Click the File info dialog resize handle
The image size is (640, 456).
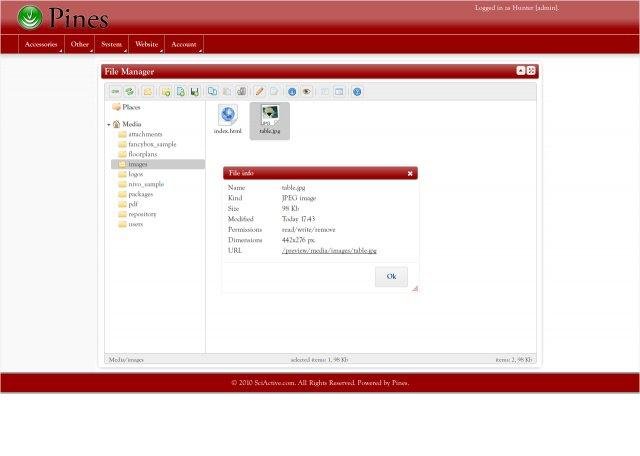pyautogui.click(x=415, y=289)
